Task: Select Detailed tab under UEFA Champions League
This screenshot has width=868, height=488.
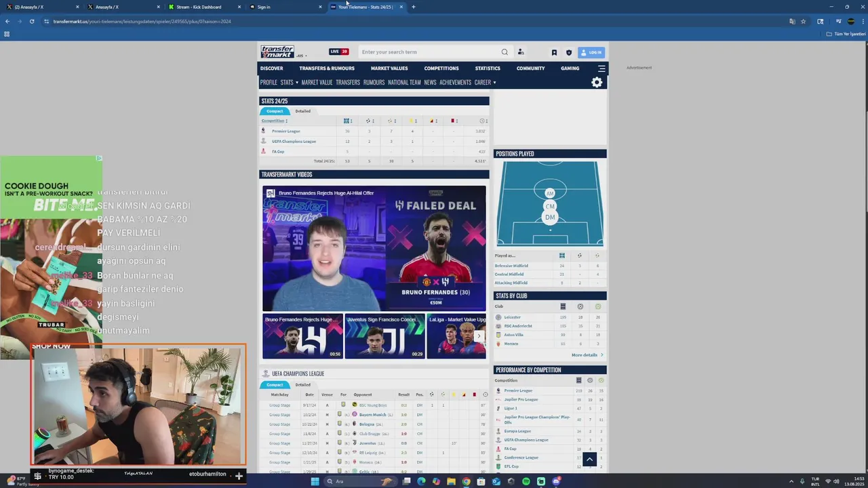Action: (302, 385)
